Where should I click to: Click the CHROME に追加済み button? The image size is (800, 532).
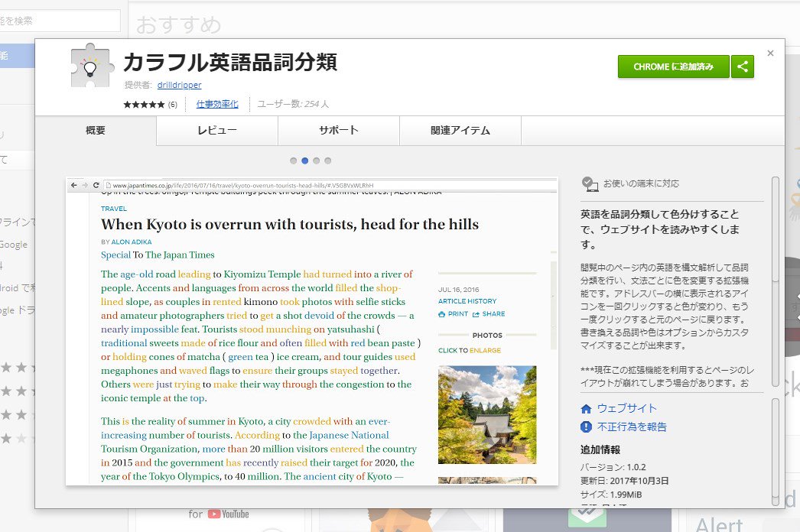pos(672,67)
